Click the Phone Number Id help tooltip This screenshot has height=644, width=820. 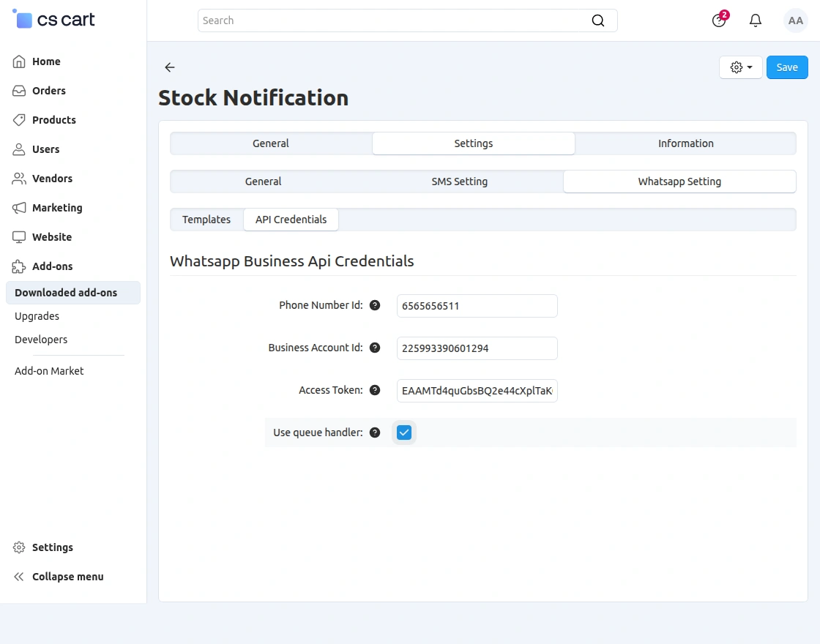pyautogui.click(x=375, y=305)
